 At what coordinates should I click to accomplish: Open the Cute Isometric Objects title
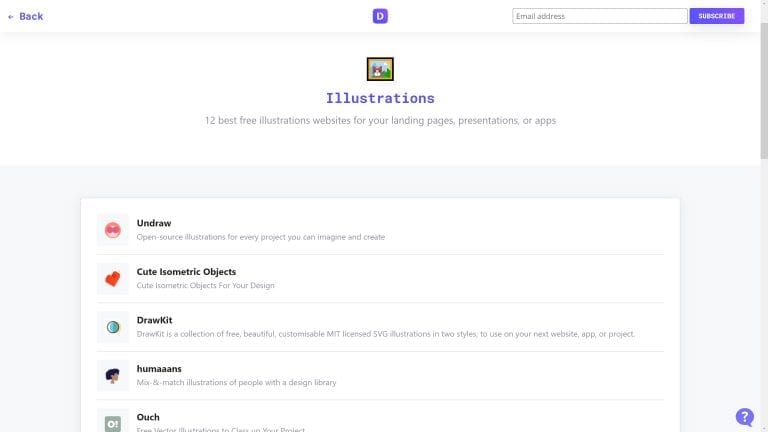[x=186, y=271]
